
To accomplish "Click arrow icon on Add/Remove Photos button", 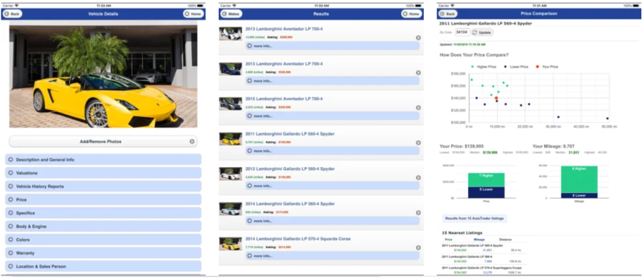I will click(x=192, y=142).
